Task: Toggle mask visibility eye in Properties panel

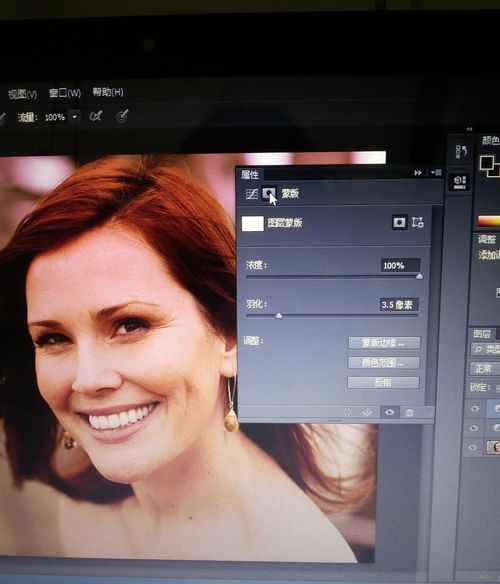Action: point(390,412)
